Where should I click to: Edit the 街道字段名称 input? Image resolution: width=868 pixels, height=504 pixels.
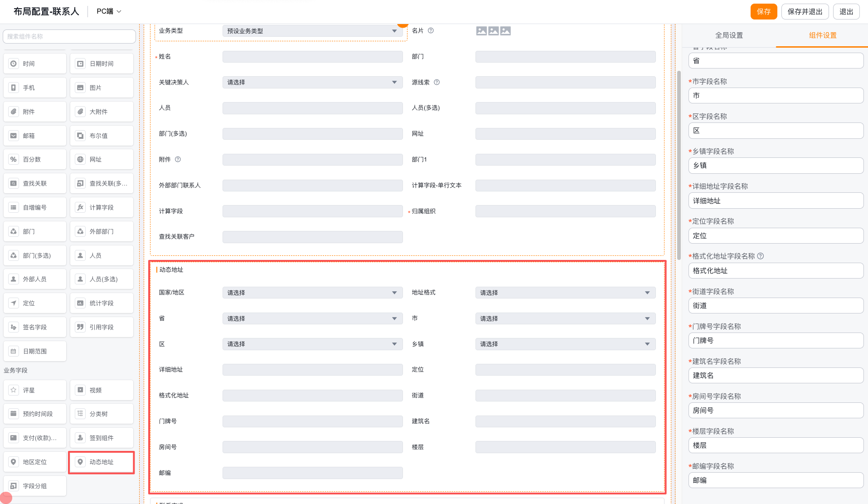pos(776,306)
